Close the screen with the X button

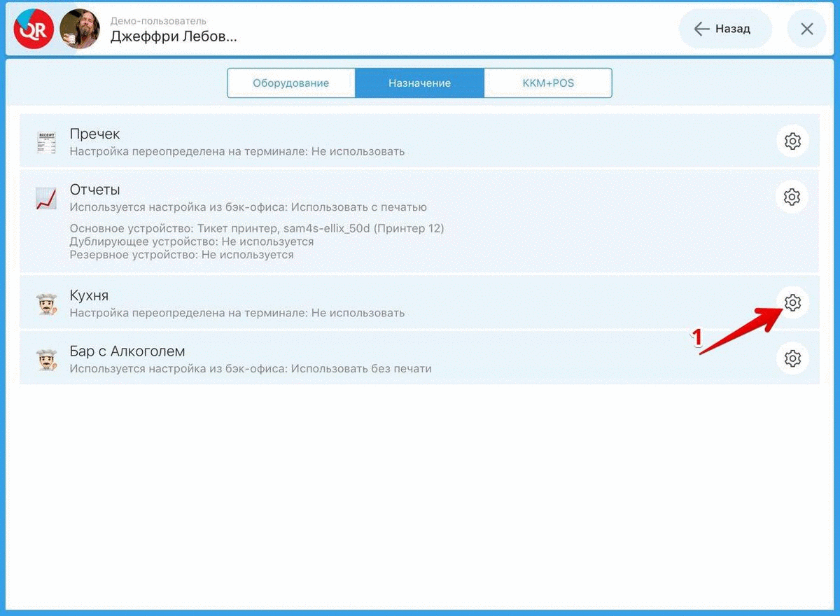tap(807, 29)
